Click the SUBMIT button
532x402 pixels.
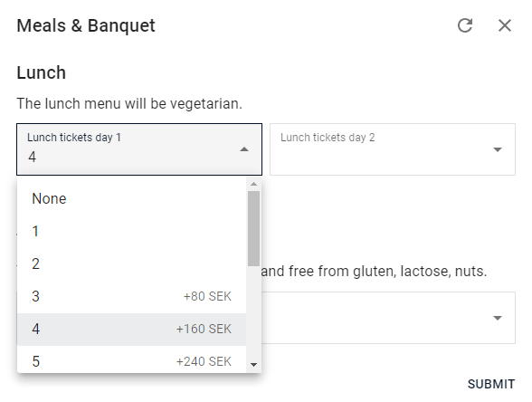[x=491, y=384]
